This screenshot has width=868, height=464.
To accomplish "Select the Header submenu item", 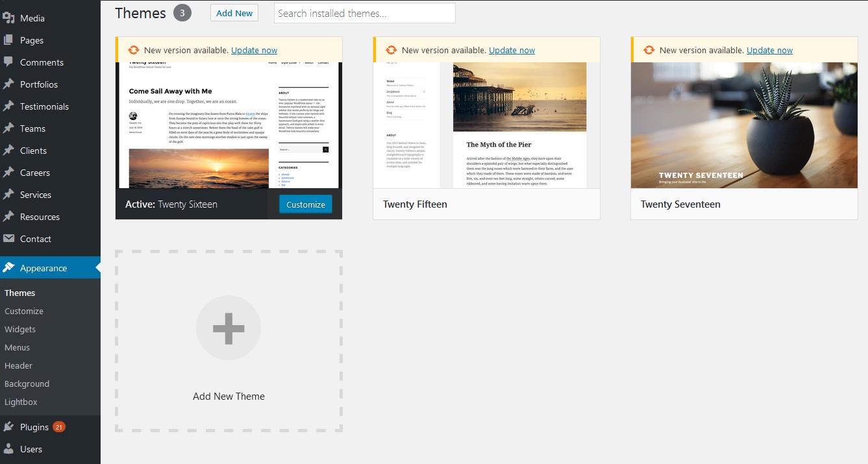I will 18,365.
